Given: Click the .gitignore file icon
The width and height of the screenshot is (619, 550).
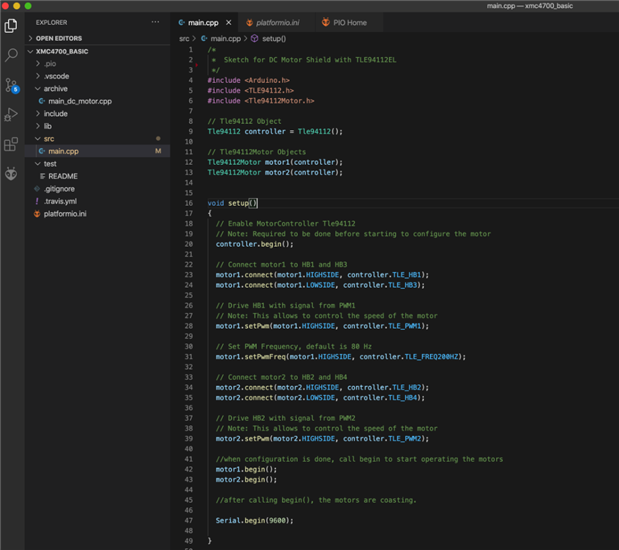Looking at the screenshot, I should pyautogui.click(x=37, y=189).
